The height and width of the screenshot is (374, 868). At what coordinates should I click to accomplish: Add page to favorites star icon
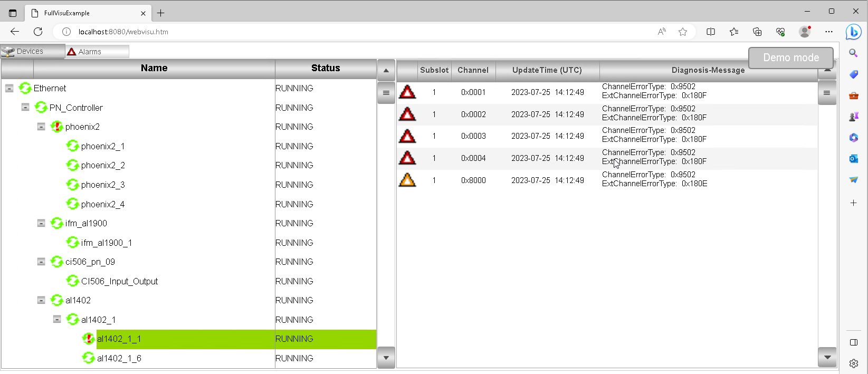(683, 32)
